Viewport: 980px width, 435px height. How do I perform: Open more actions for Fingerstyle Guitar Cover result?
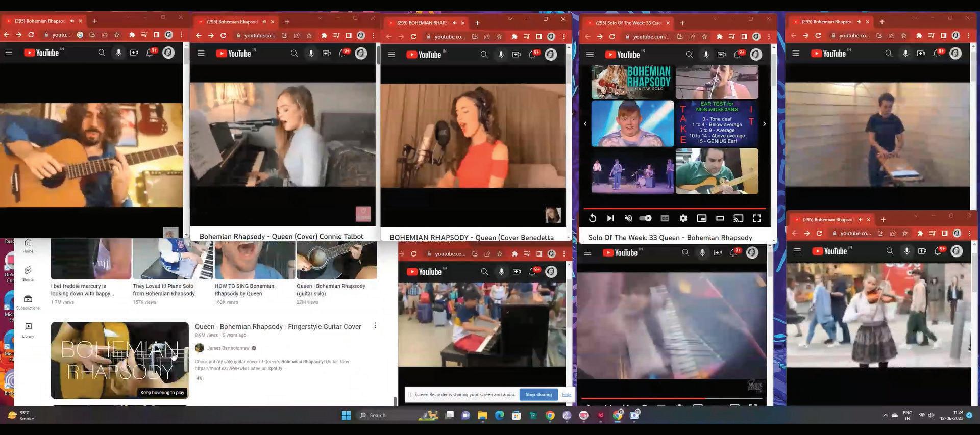point(375,325)
